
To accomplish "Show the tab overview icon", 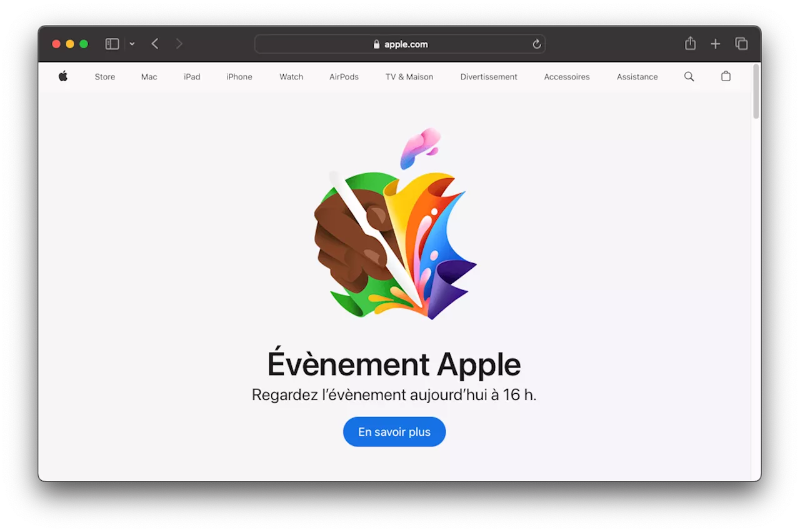I will (x=741, y=44).
